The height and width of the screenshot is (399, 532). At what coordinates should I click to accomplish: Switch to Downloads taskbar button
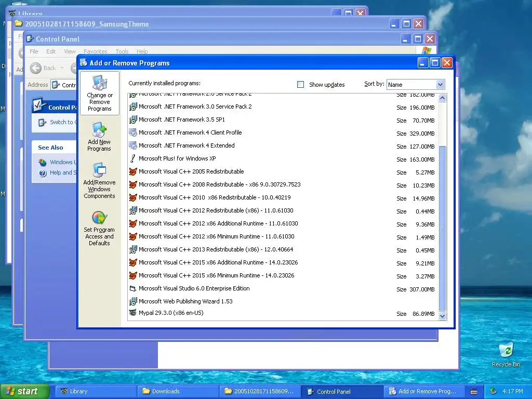(178, 392)
